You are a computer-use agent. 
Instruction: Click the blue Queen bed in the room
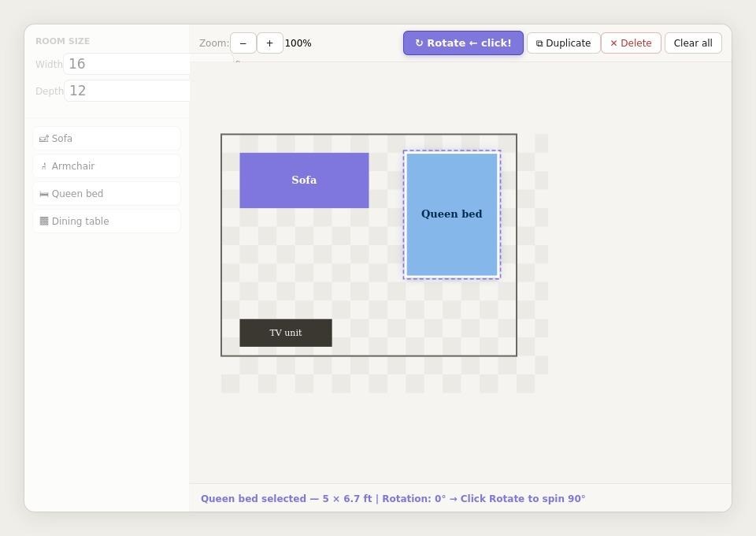pyautogui.click(x=451, y=214)
